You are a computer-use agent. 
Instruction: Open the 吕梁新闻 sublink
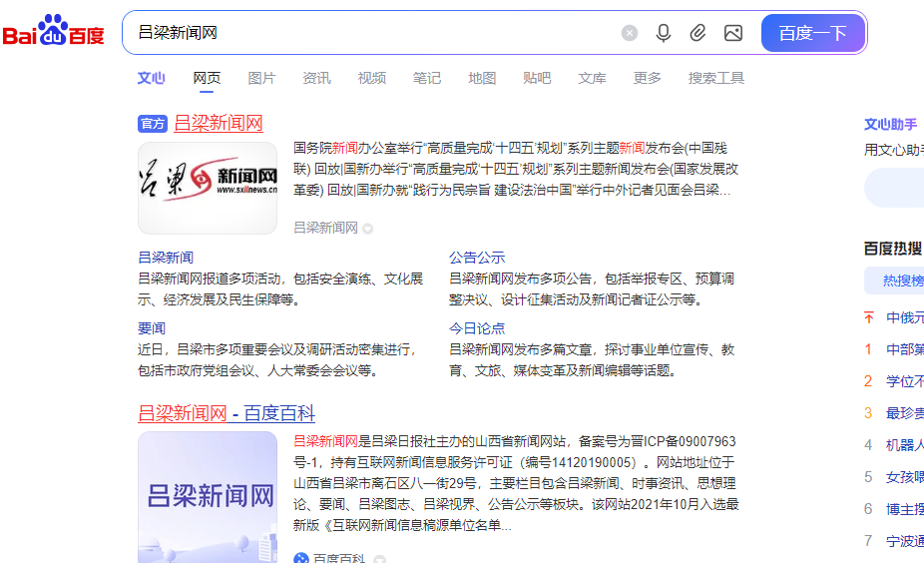pyautogui.click(x=166, y=258)
